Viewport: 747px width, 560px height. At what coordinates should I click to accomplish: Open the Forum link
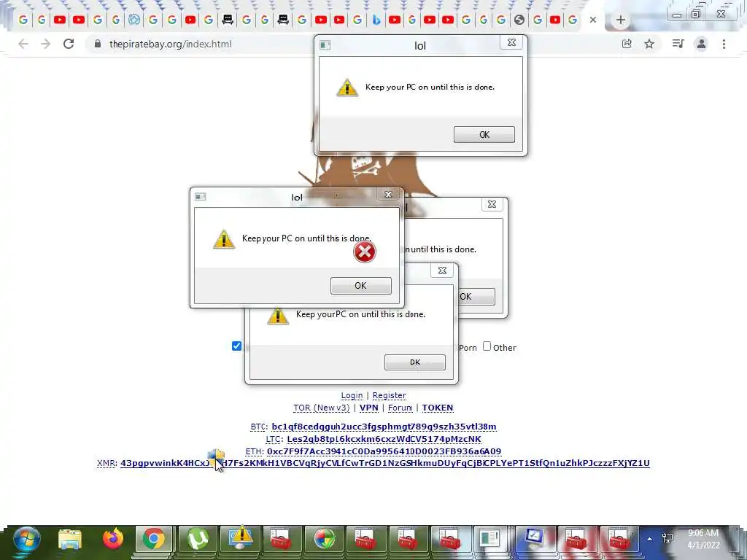[x=400, y=408]
